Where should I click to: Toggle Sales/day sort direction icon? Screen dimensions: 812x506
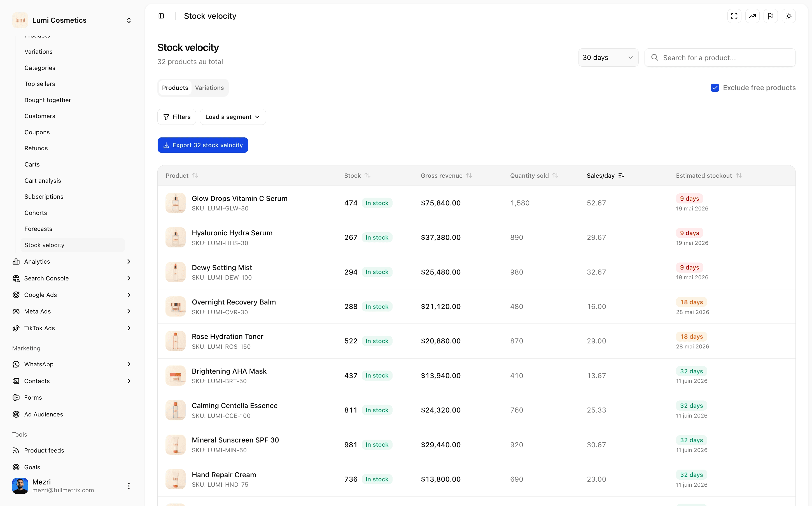tap(622, 176)
